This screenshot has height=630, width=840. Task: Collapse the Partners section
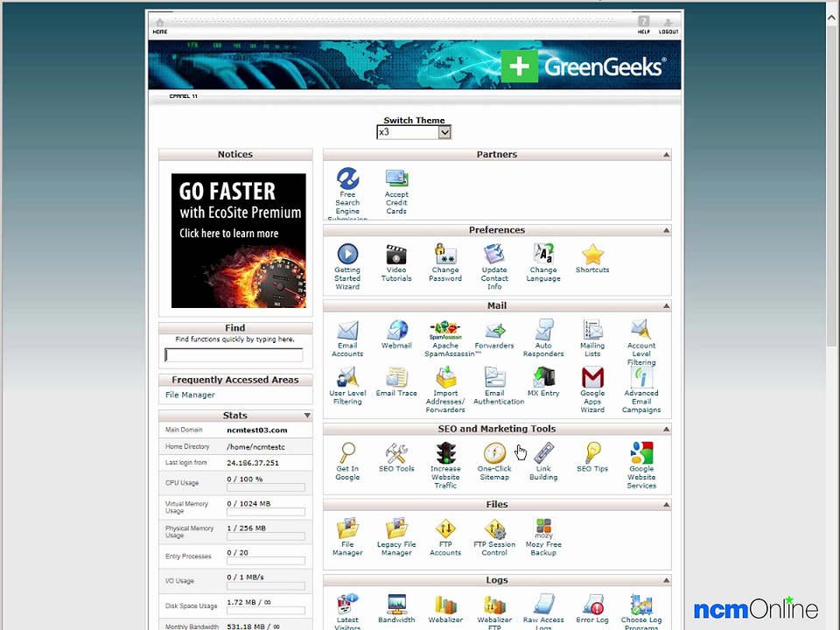point(666,155)
